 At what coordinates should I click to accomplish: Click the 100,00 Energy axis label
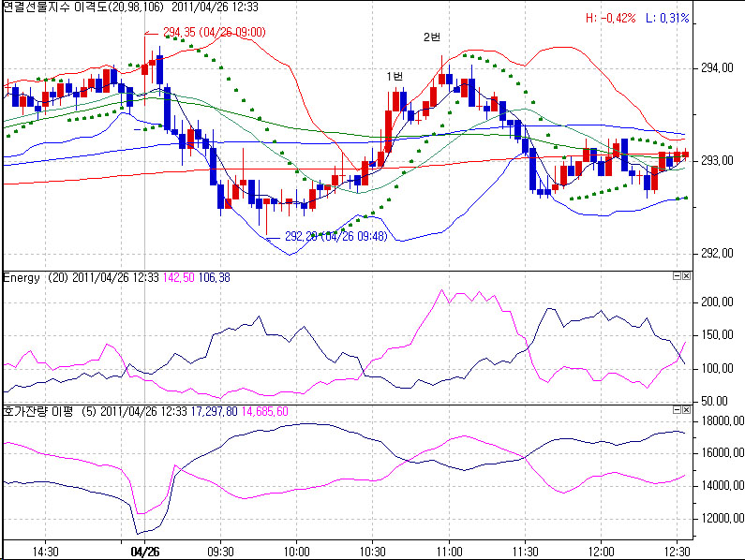click(x=718, y=369)
